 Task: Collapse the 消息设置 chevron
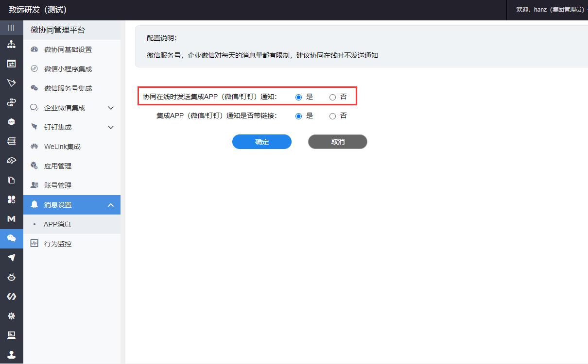(111, 205)
